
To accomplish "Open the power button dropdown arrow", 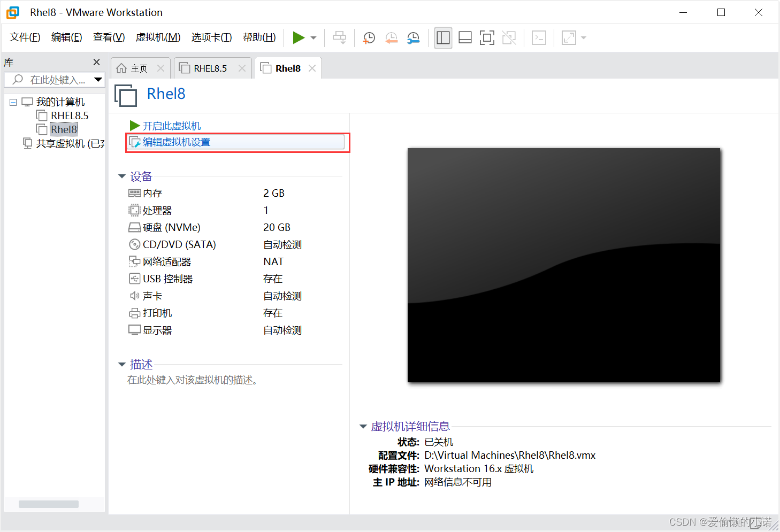I will pos(313,38).
